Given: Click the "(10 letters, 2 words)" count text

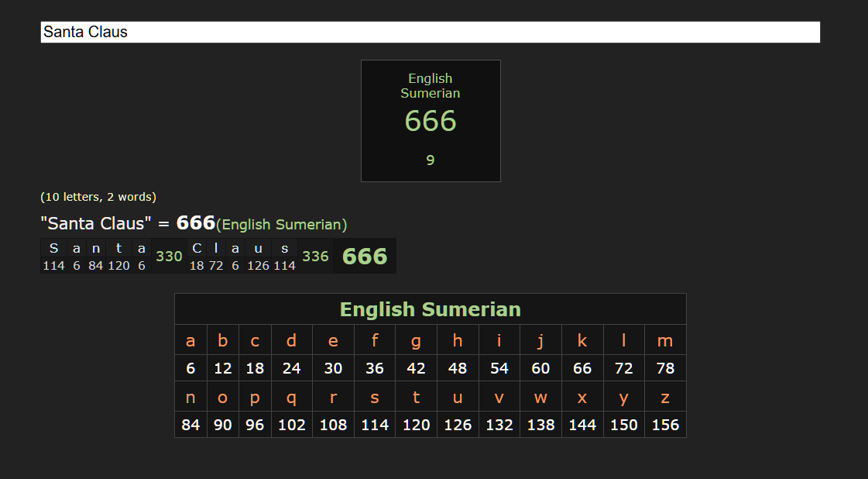Looking at the screenshot, I should [98, 197].
